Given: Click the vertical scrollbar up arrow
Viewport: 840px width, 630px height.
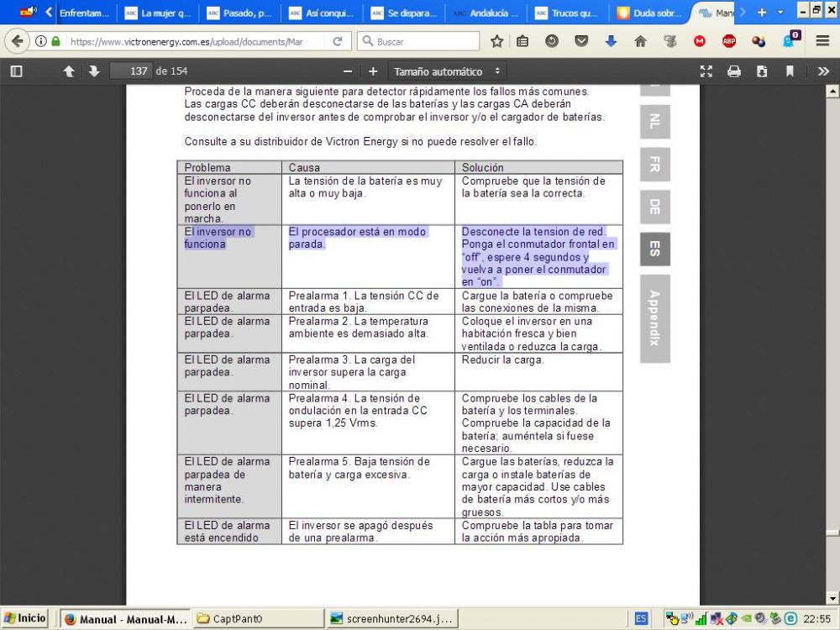Looking at the screenshot, I should tap(832, 91).
